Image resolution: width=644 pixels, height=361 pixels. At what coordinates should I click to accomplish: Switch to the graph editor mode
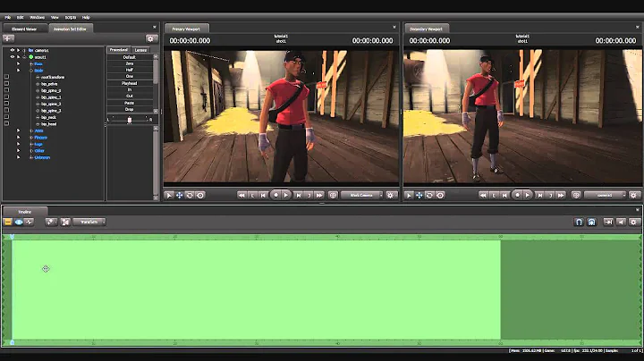pyautogui.click(x=29, y=222)
